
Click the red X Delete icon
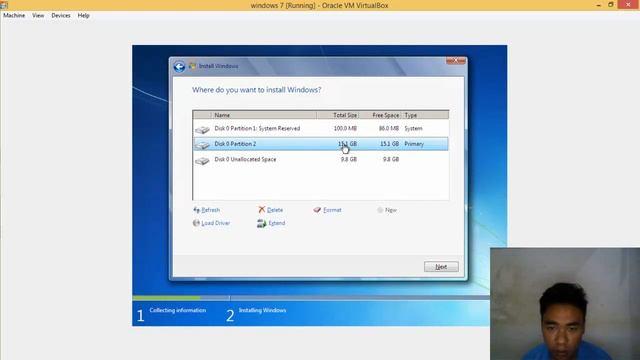click(x=262, y=209)
